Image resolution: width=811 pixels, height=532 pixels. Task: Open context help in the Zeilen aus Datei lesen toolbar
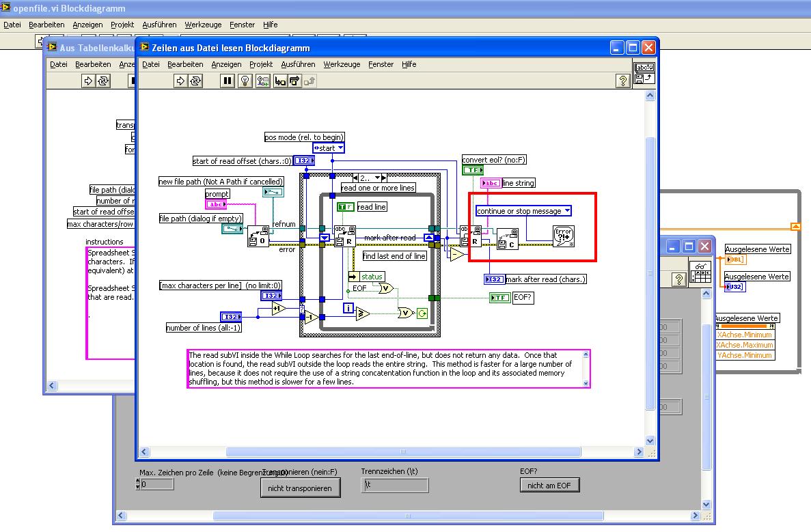pyautogui.click(x=622, y=81)
